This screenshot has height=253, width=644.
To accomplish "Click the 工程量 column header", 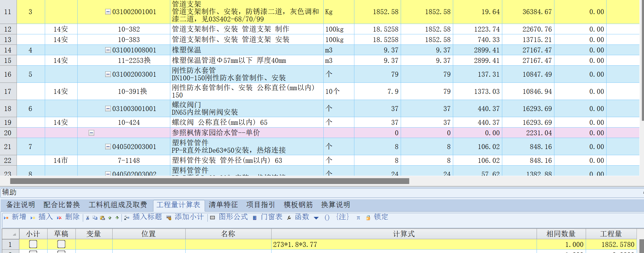I will pyautogui.click(x=611, y=234).
